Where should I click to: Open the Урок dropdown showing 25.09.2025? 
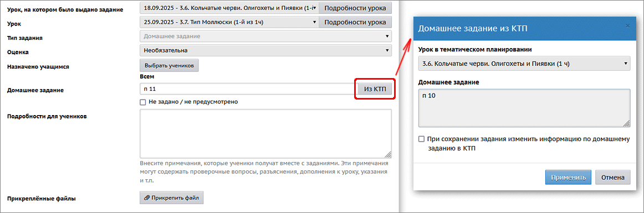click(229, 22)
